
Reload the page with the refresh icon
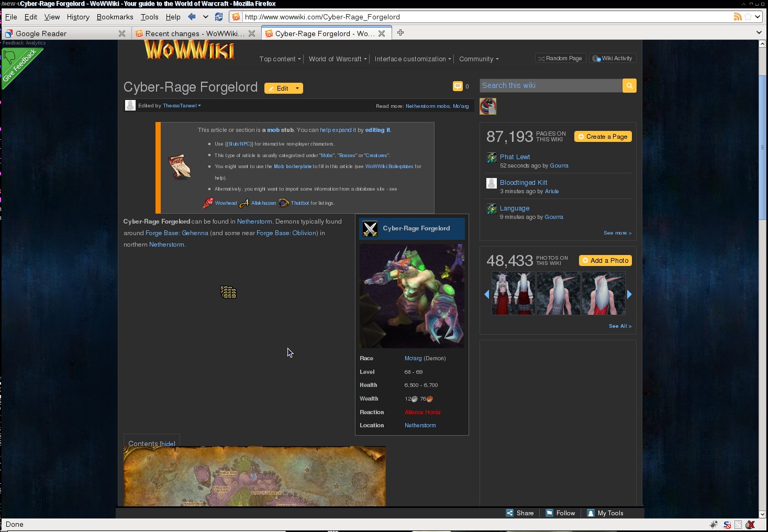click(x=219, y=17)
